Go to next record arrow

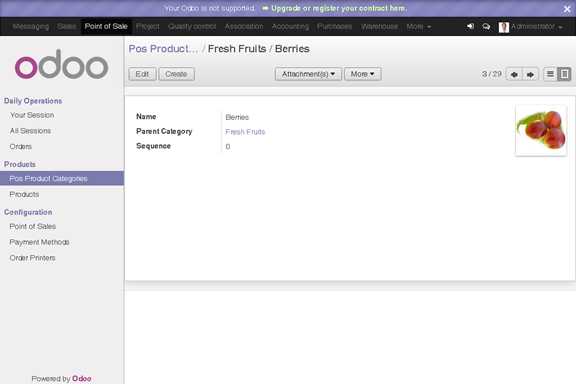point(530,74)
